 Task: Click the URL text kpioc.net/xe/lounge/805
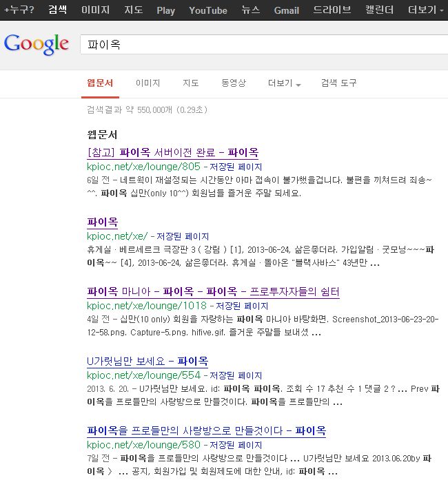(x=143, y=167)
